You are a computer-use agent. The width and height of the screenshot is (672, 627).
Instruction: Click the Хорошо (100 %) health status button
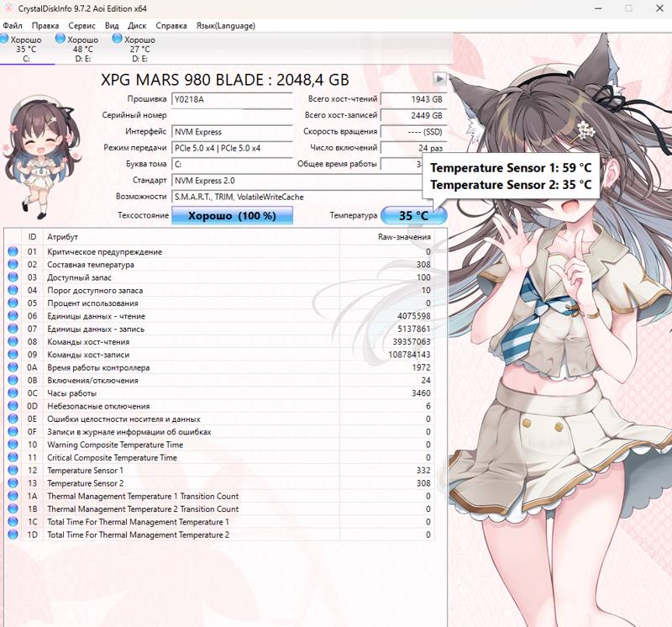pyautogui.click(x=233, y=215)
